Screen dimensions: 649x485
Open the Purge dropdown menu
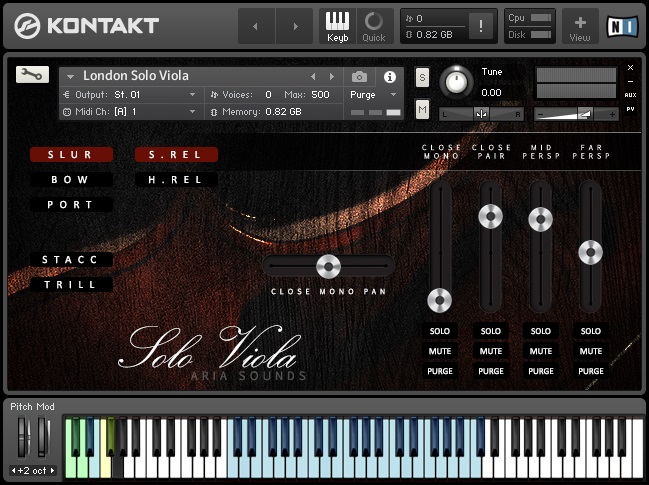[373, 95]
